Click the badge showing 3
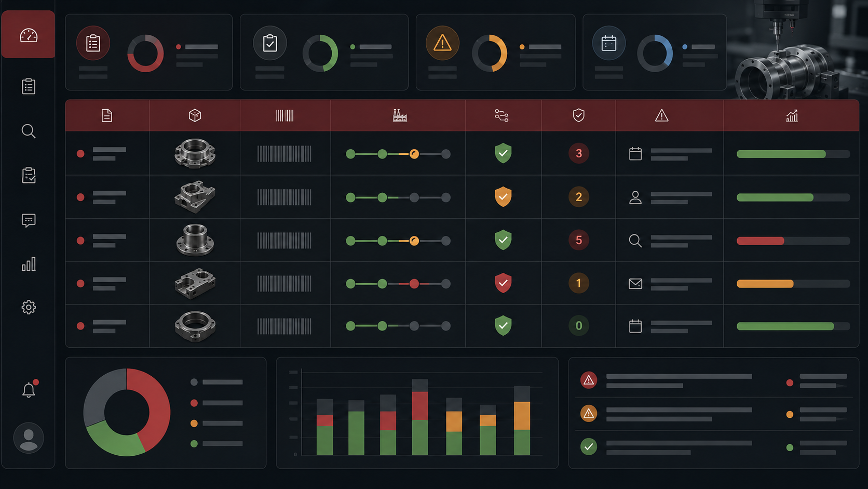Image resolution: width=868 pixels, height=489 pixels. pos(579,153)
